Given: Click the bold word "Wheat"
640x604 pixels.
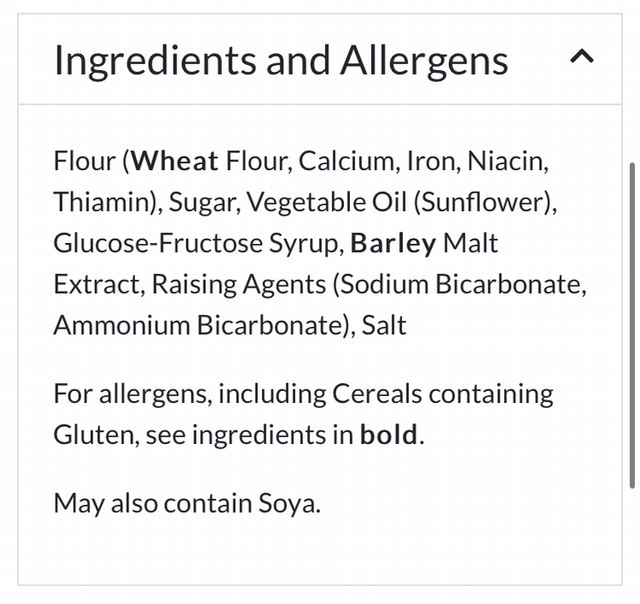Looking at the screenshot, I should (x=176, y=161).
